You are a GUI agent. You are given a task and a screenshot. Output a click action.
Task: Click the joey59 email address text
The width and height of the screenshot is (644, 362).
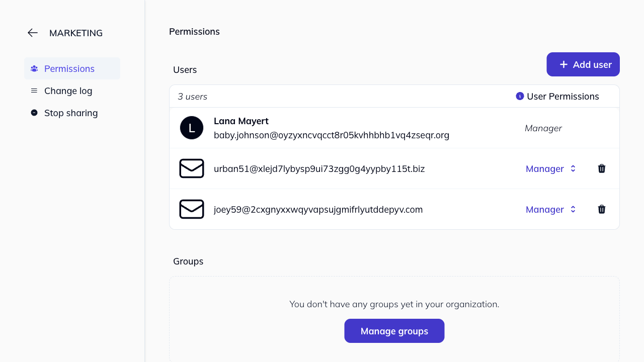click(318, 210)
